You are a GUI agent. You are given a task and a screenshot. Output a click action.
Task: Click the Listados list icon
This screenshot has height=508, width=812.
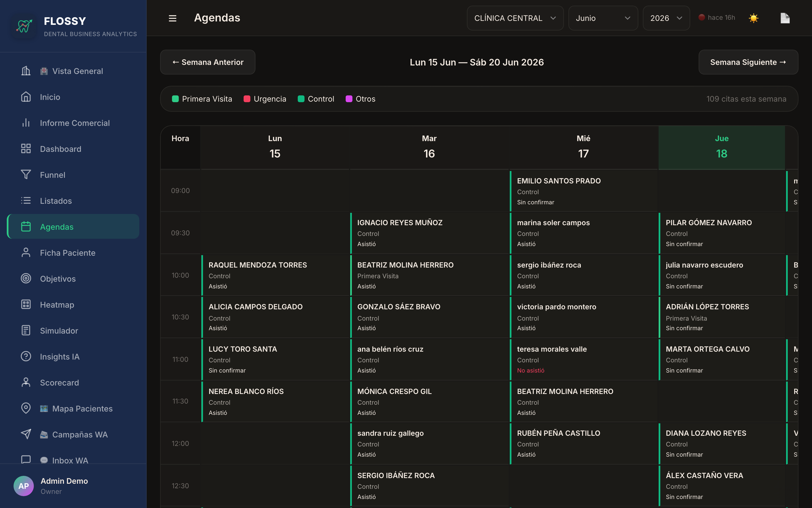click(26, 201)
